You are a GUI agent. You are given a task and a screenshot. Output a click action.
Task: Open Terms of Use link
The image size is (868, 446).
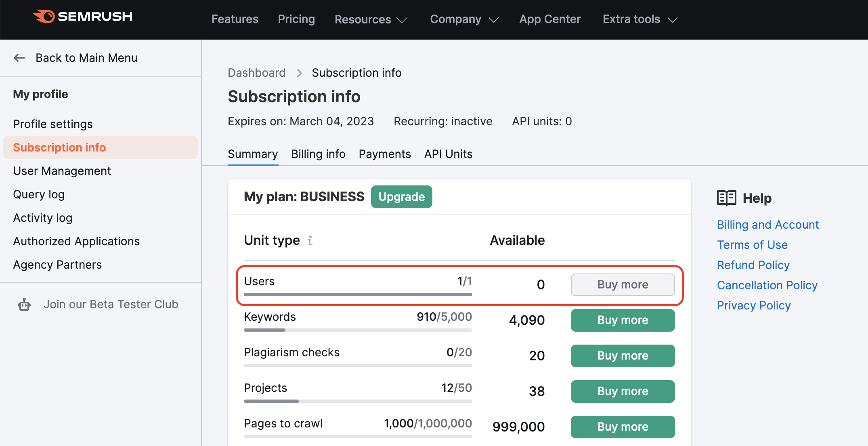752,245
